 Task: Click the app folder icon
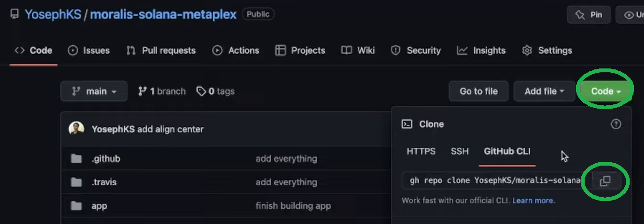click(x=76, y=206)
